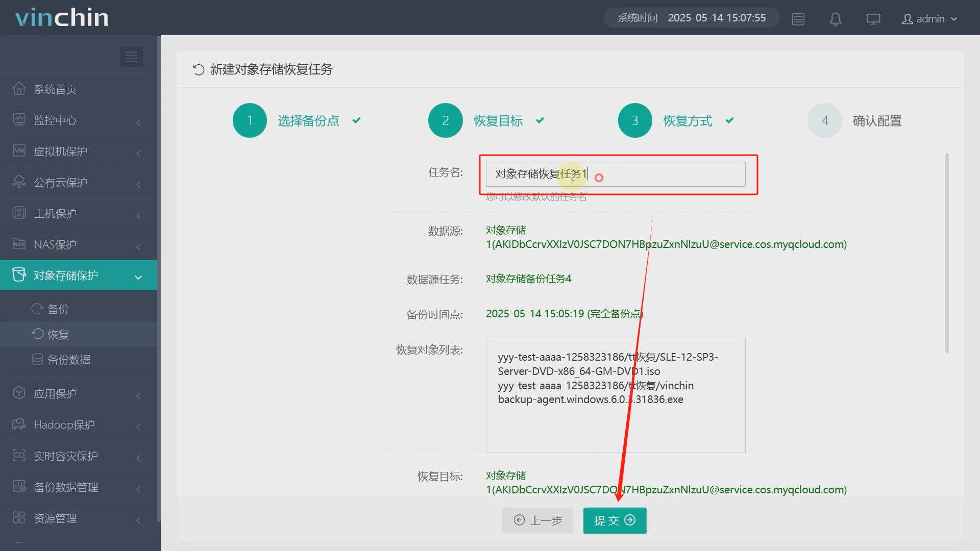Open the admin user dropdown arrow

coord(954,19)
